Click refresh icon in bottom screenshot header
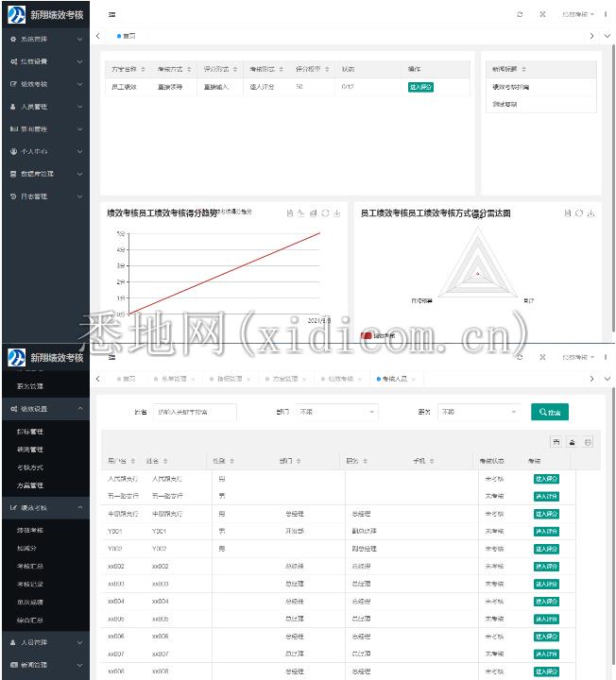The height and width of the screenshot is (680, 616). pos(520,357)
